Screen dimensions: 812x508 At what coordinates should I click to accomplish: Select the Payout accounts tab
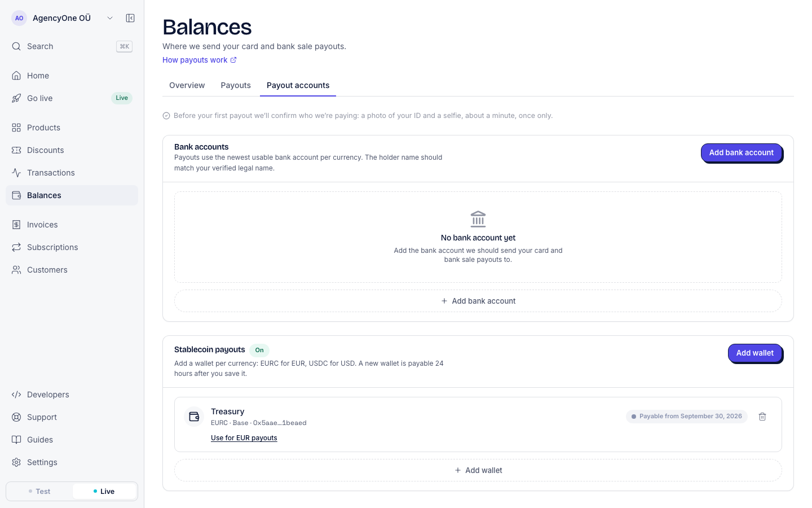tap(298, 85)
